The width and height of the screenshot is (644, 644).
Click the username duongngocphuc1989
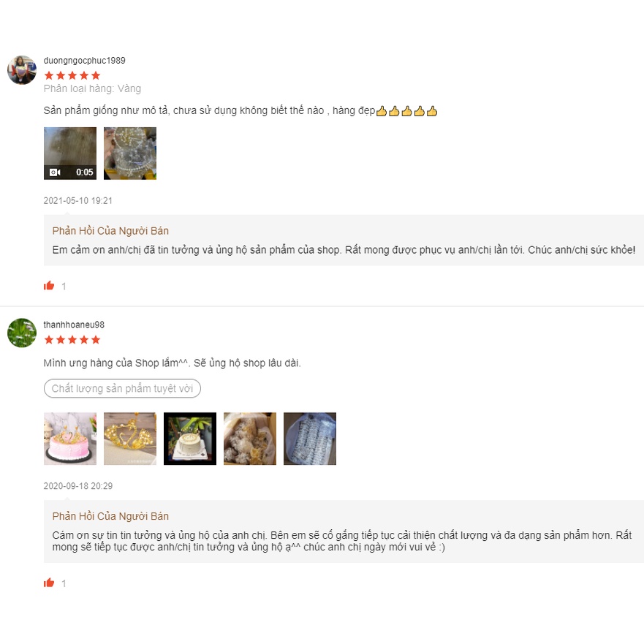pyautogui.click(x=84, y=61)
